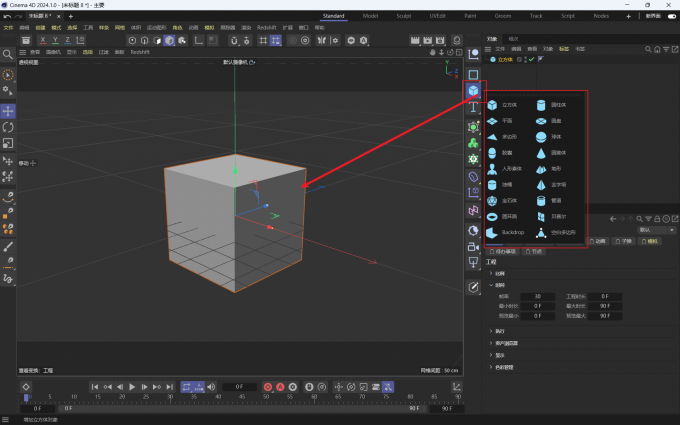Click the Text (T) object icon
680x425 pixels.
tap(473, 107)
